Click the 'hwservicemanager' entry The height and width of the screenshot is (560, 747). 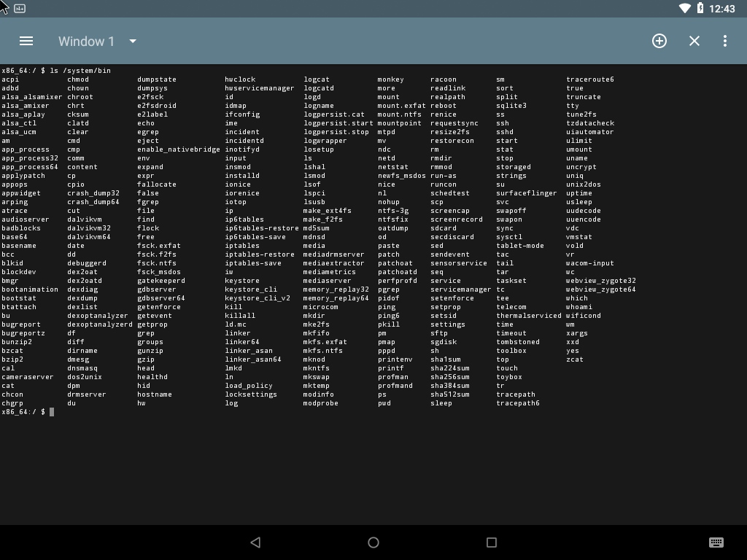tap(260, 88)
